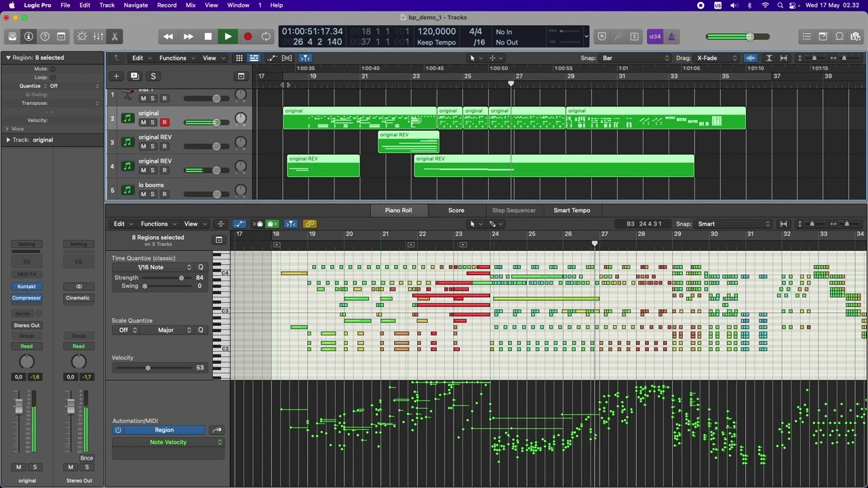This screenshot has height=488, width=868.
Task: Open the Tracks area Functions menu
Action: coord(176,58)
